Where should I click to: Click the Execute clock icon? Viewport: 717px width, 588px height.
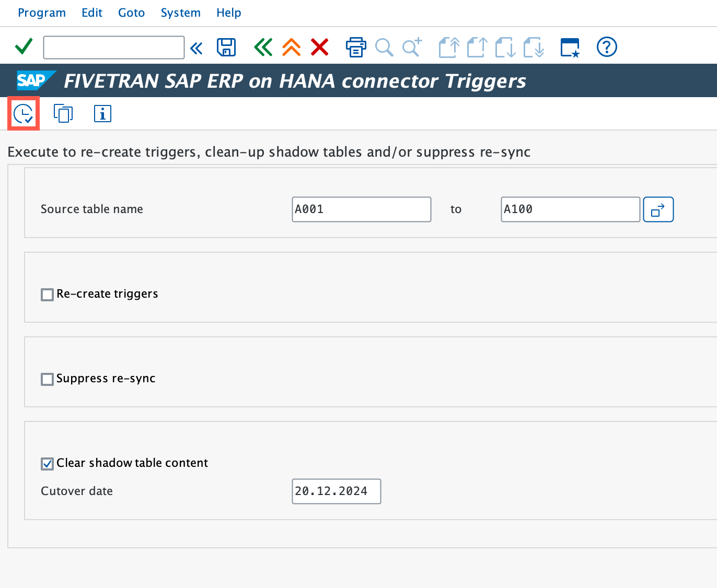24,113
